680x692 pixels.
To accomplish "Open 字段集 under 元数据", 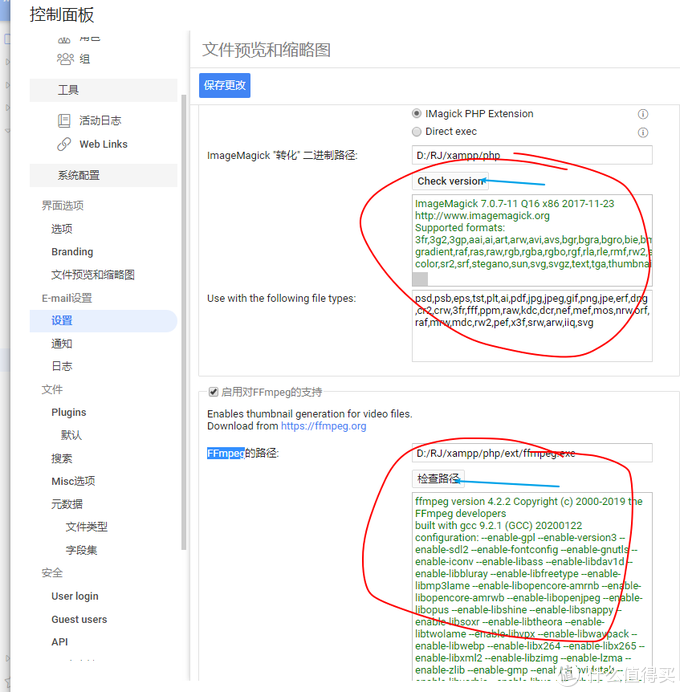I will pyautogui.click(x=81, y=550).
